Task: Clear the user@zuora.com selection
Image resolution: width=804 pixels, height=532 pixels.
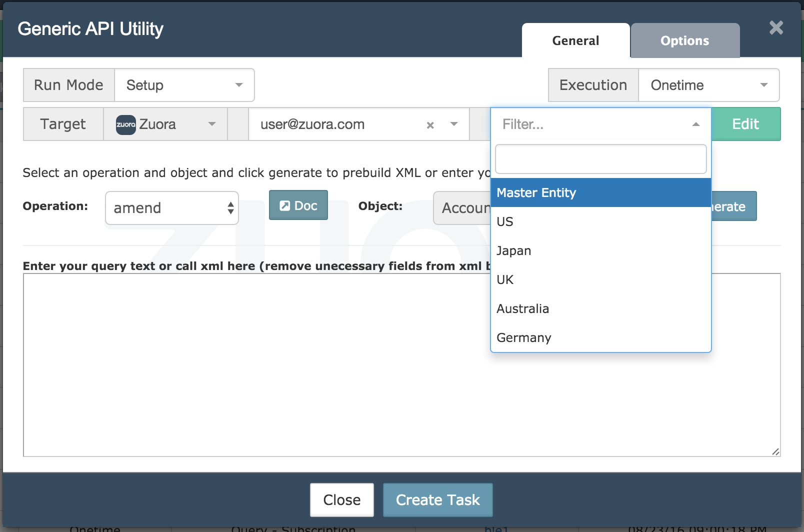Action: click(430, 125)
